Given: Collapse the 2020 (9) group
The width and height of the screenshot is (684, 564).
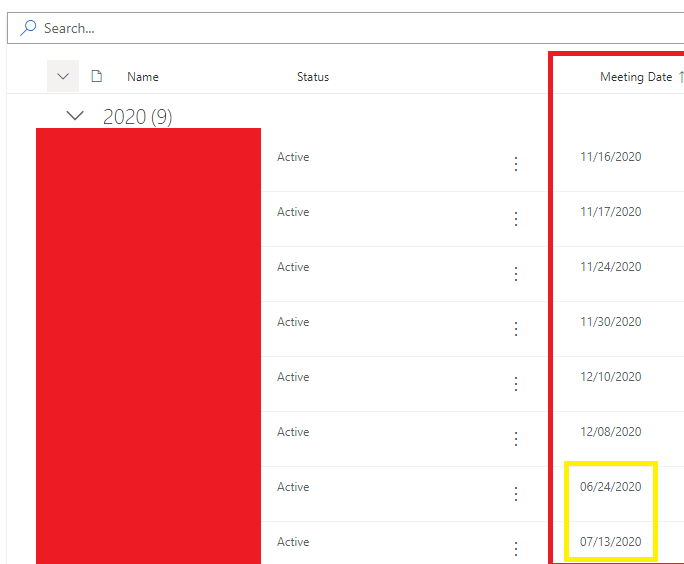Looking at the screenshot, I should pyautogui.click(x=75, y=116).
